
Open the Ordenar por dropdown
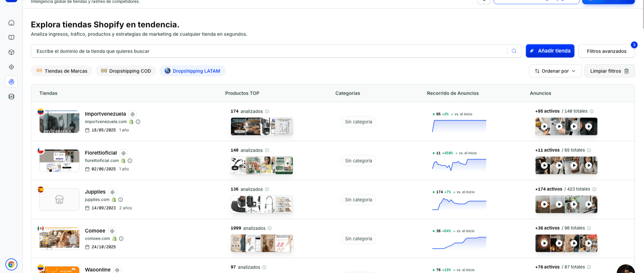(x=555, y=71)
